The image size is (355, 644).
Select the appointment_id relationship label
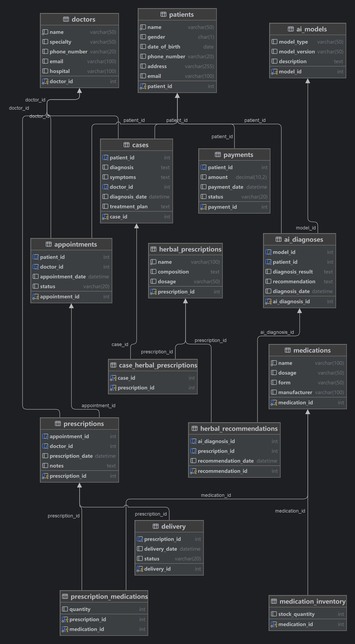[98, 406]
